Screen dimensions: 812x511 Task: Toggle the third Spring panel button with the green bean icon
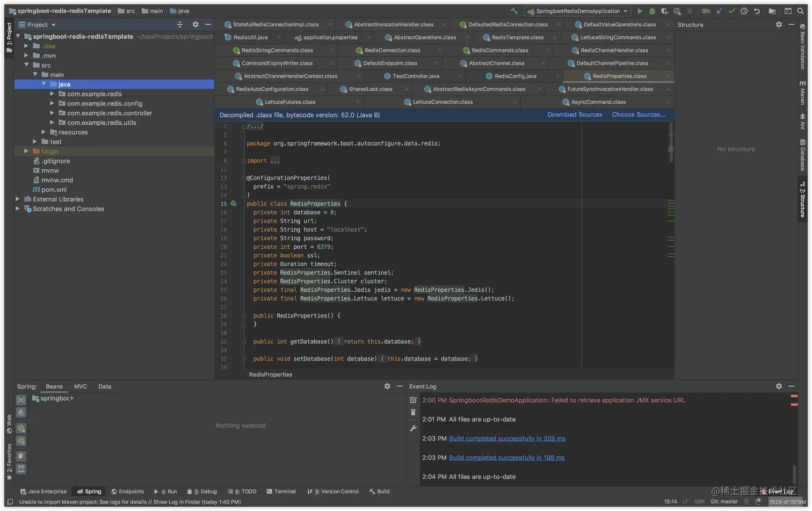(x=21, y=428)
